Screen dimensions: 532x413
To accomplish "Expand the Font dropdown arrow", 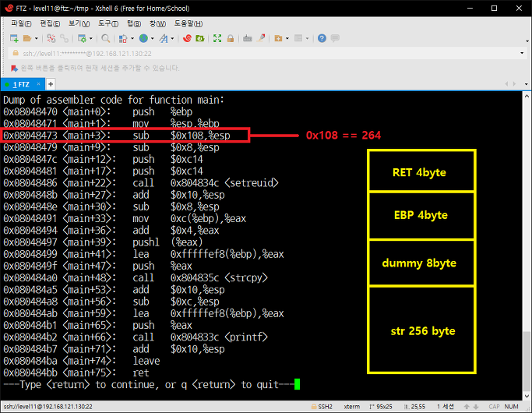I will click(x=172, y=39).
